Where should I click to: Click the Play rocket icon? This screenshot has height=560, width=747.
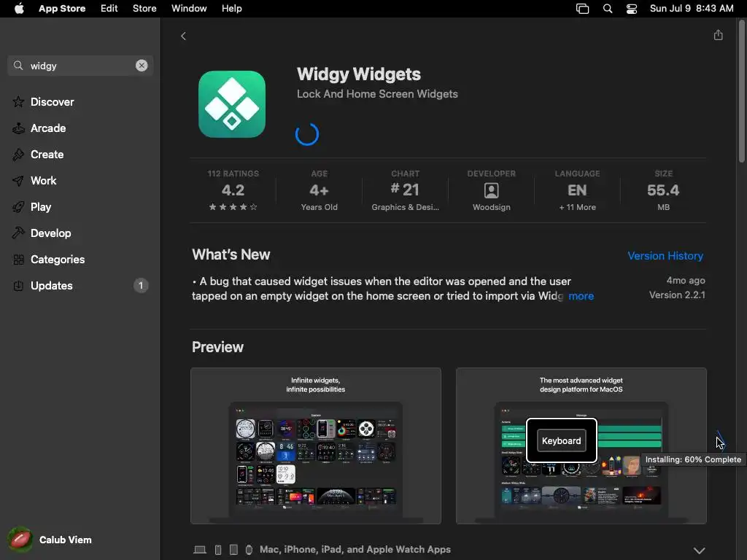coord(18,206)
